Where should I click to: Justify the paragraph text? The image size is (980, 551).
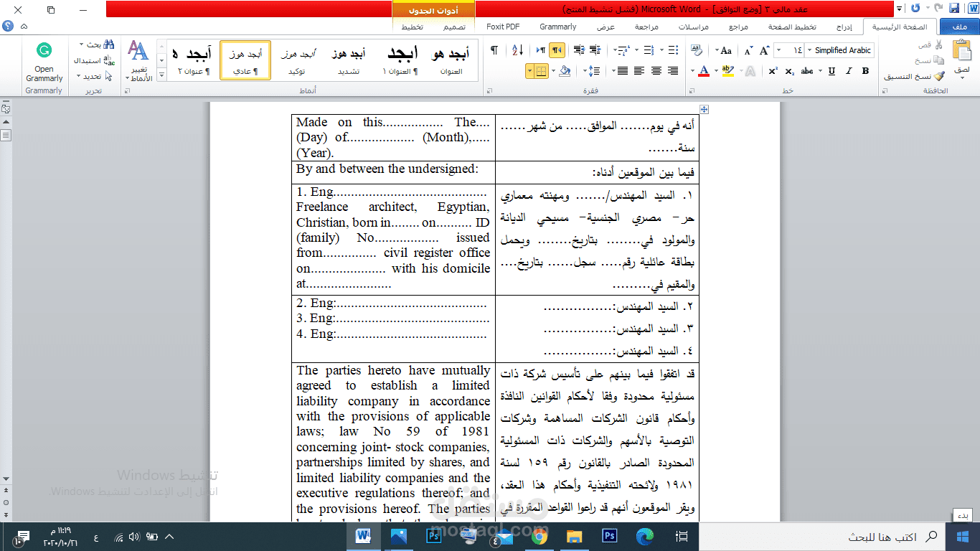[621, 71]
